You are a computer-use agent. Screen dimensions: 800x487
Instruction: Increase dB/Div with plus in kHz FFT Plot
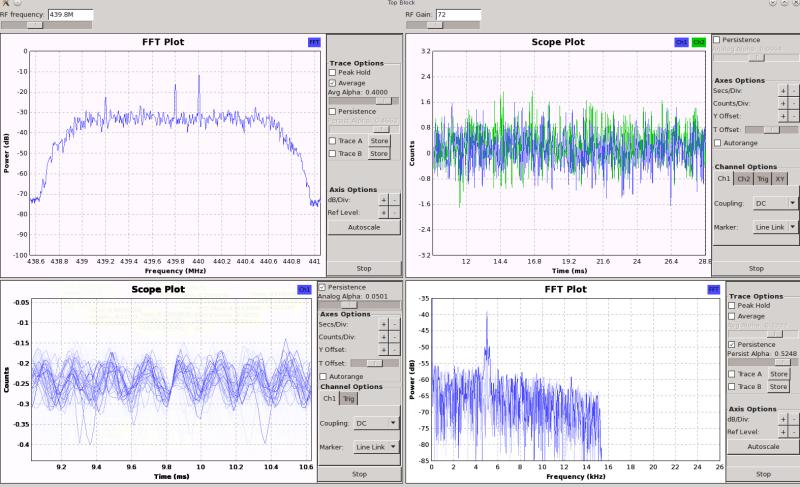click(x=783, y=420)
